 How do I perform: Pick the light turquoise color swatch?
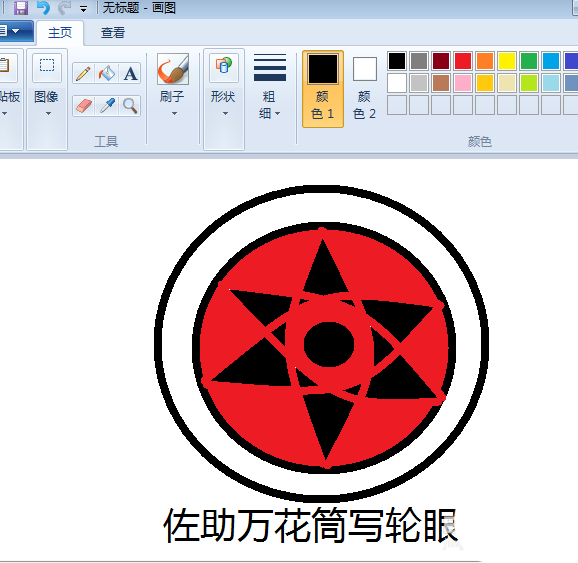click(x=551, y=83)
